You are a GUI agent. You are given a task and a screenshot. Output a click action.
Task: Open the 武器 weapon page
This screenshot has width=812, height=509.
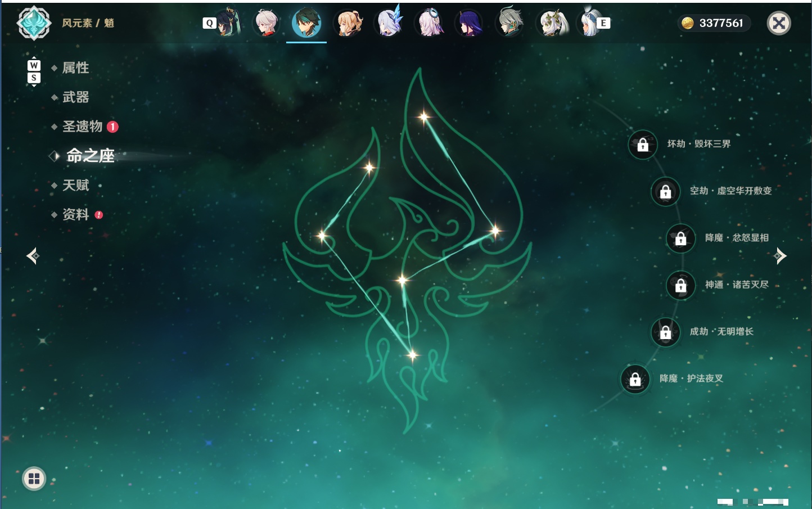75,97
